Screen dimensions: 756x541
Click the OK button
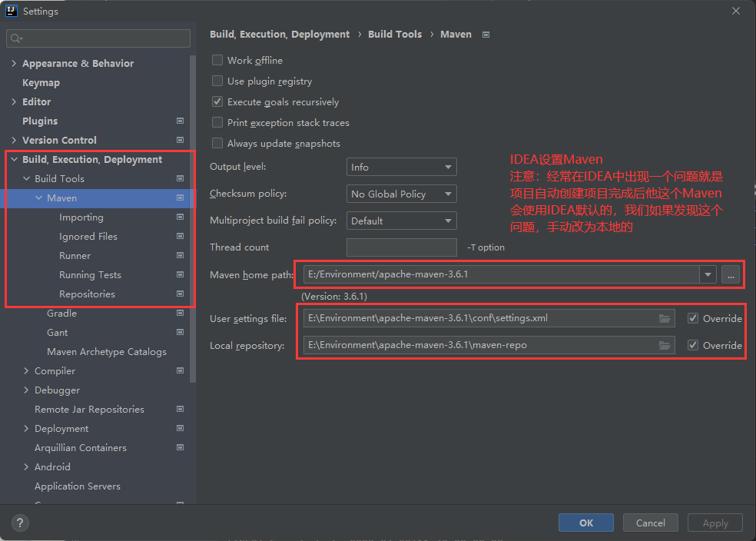(x=585, y=523)
